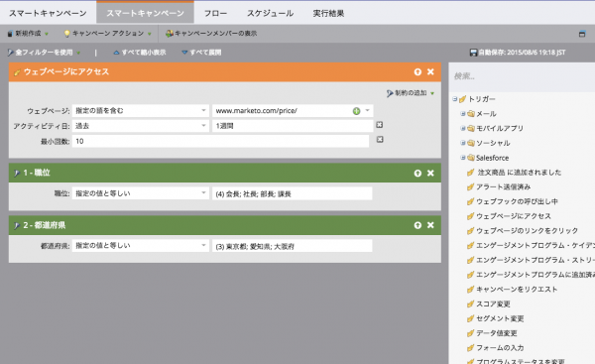The width and height of the screenshot is (595, 364).
Task: Click the 最小回数 field showing 10
Action: [220, 141]
